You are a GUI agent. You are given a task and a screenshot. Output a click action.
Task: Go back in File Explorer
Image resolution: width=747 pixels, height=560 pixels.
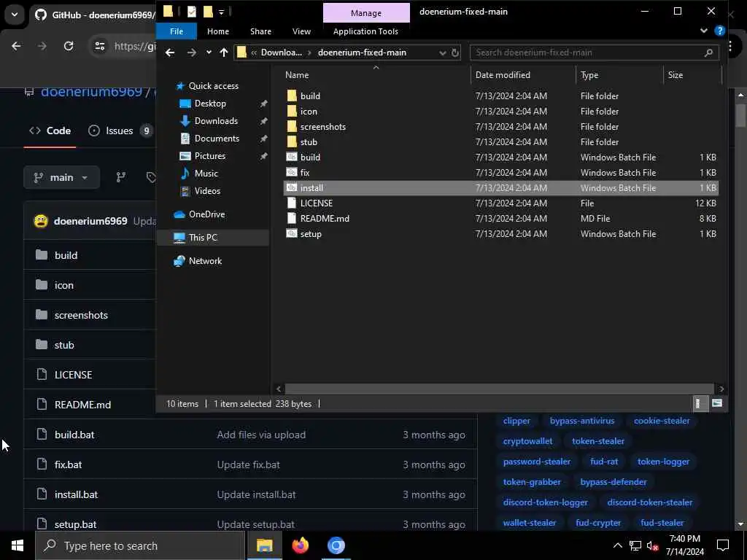pos(169,52)
